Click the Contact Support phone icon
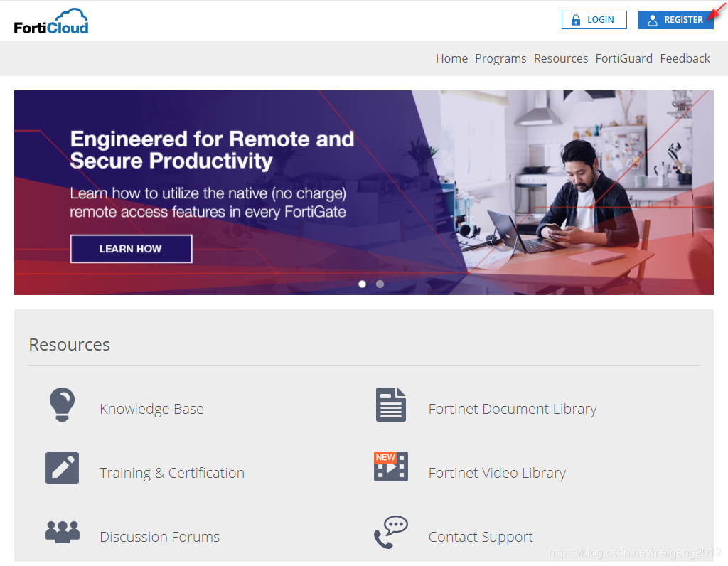728x566 pixels. tap(391, 532)
